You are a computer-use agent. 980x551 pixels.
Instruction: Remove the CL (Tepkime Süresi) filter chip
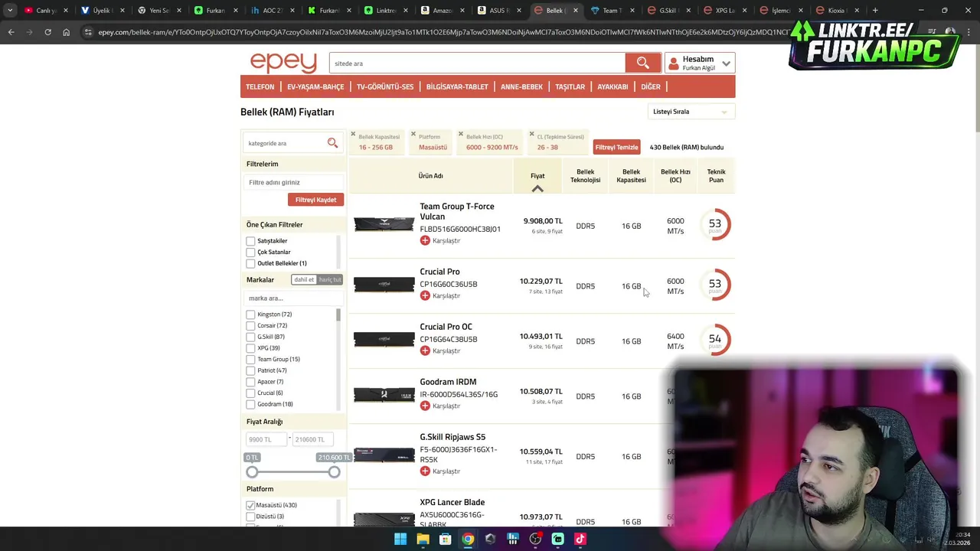click(531, 134)
